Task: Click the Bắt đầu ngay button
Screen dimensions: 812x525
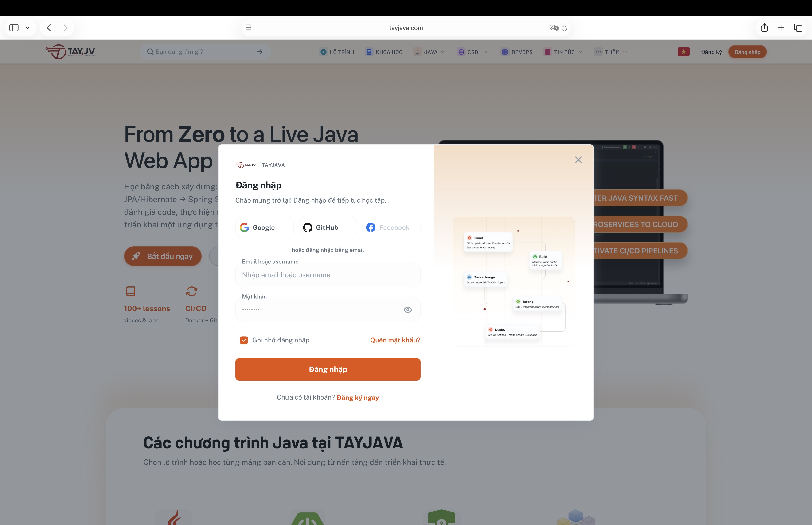Action: coord(163,256)
